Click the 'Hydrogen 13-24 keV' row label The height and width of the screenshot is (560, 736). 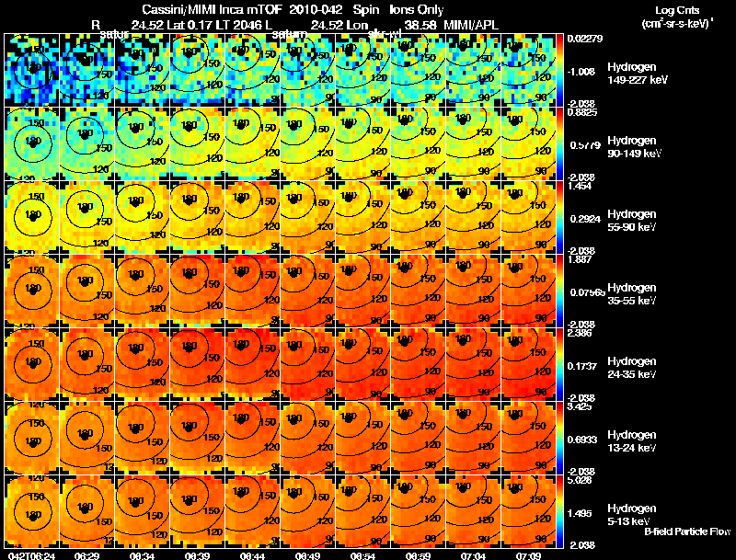(631, 441)
